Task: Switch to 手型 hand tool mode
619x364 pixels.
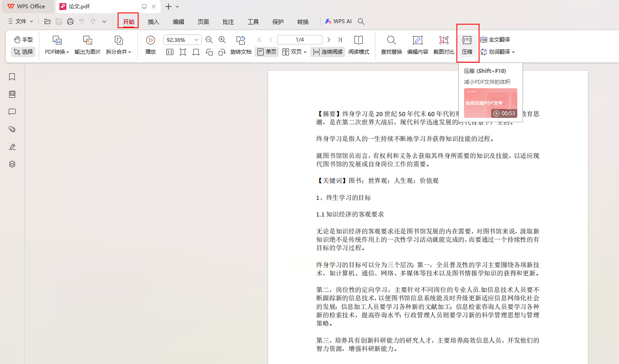Action: (x=23, y=40)
